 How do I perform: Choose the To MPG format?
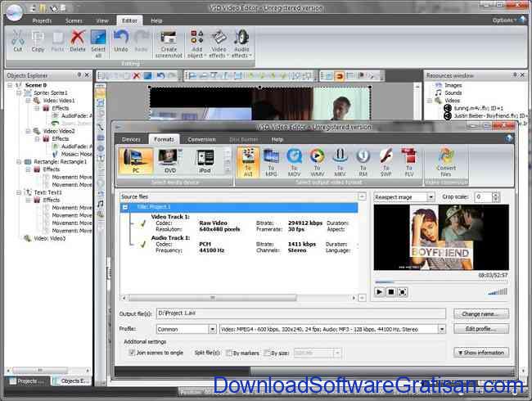point(271,162)
